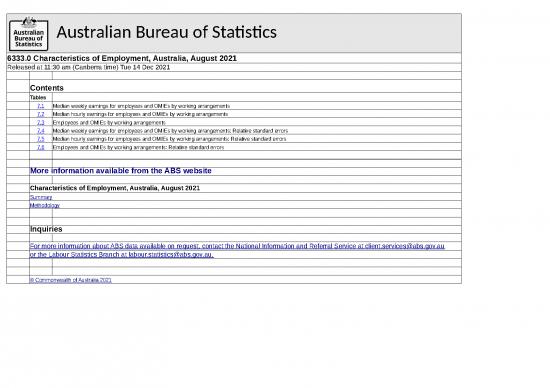Open the Summary link
The width and height of the screenshot is (550, 388).
pyautogui.click(x=41, y=197)
